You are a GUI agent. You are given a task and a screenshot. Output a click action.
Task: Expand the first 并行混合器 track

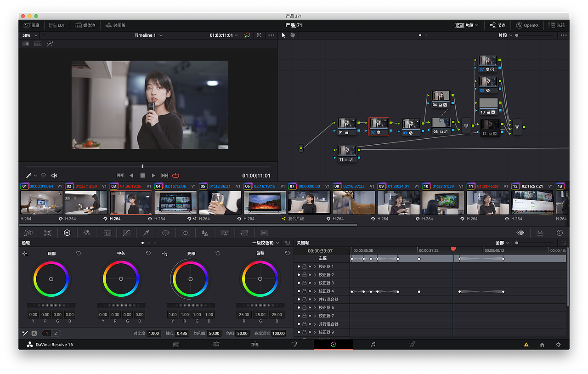click(x=315, y=300)
